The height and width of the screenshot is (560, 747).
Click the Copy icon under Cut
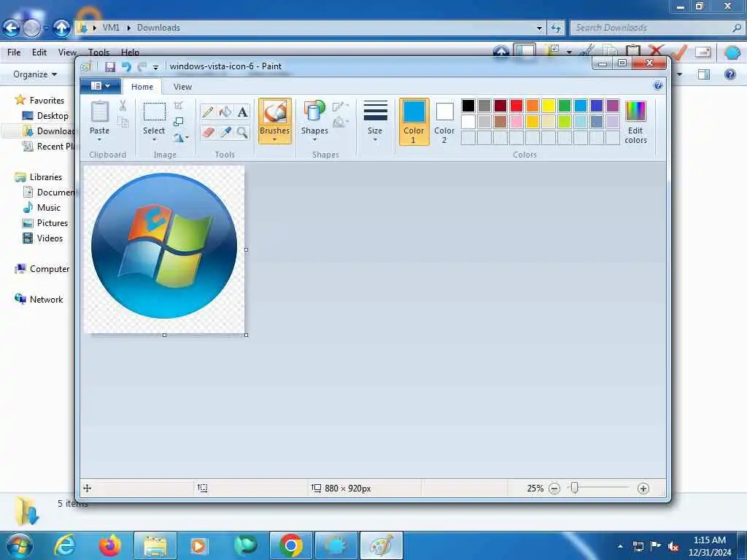[x=123, y=122]
